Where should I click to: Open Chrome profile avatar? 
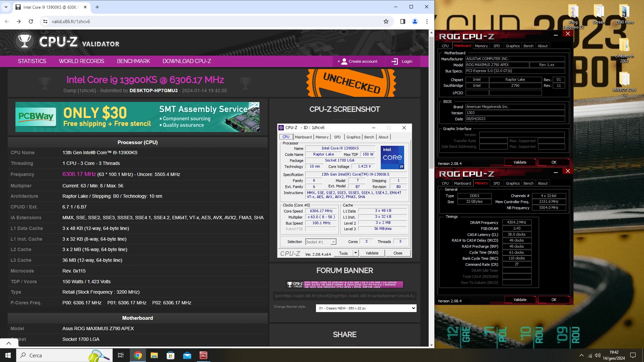[415, 21]
